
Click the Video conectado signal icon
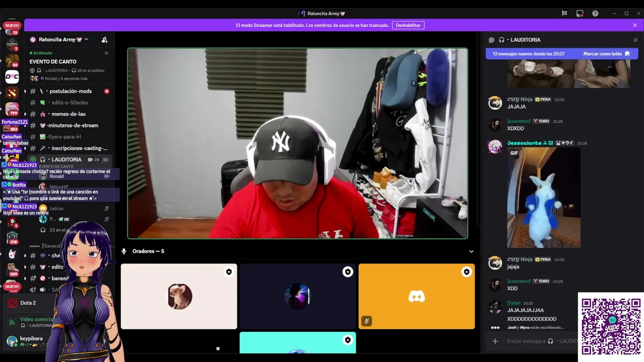tap(12, 322)
